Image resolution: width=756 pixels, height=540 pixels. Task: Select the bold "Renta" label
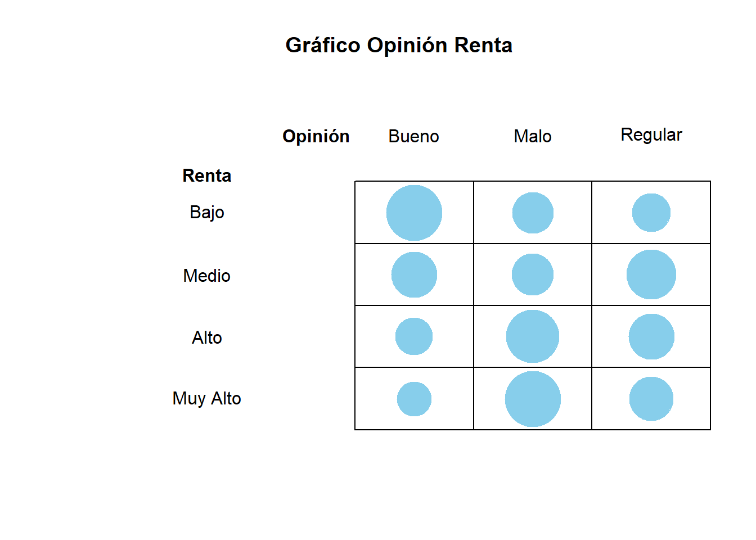coord(206,175)
